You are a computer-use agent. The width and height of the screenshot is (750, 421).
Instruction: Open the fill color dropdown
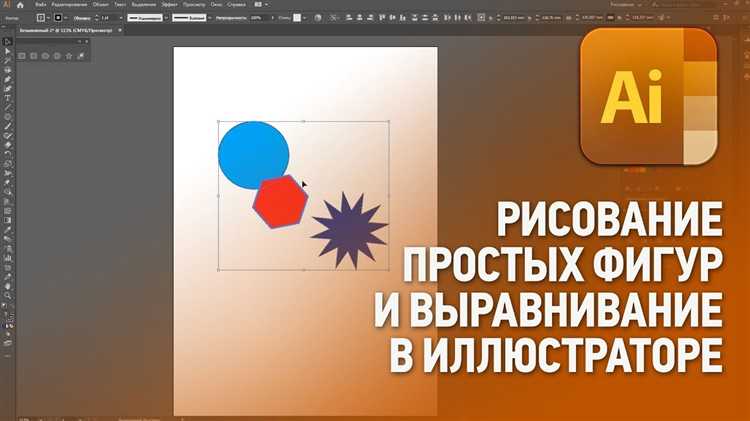click(48, 18)
